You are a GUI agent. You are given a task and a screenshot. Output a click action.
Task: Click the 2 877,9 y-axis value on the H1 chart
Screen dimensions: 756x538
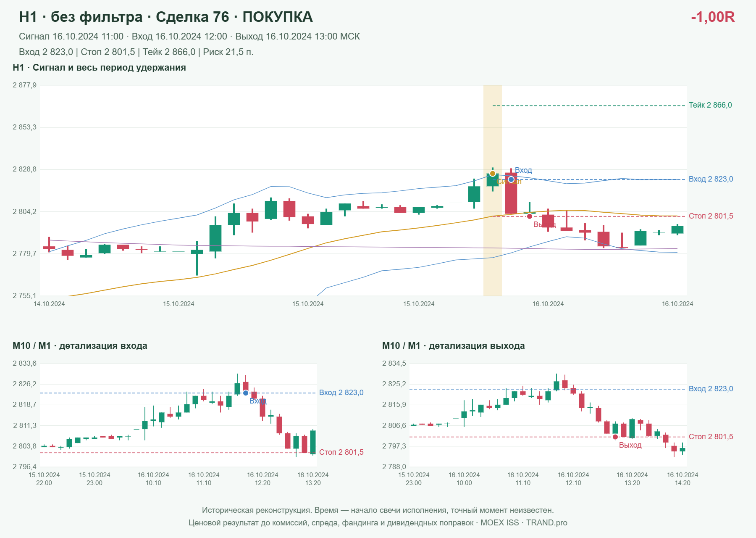[x=24, y=85]
